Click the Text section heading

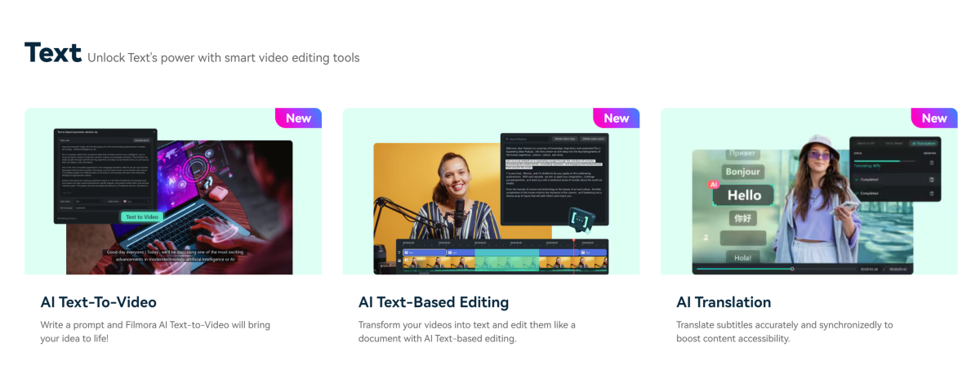pos(53,52)
